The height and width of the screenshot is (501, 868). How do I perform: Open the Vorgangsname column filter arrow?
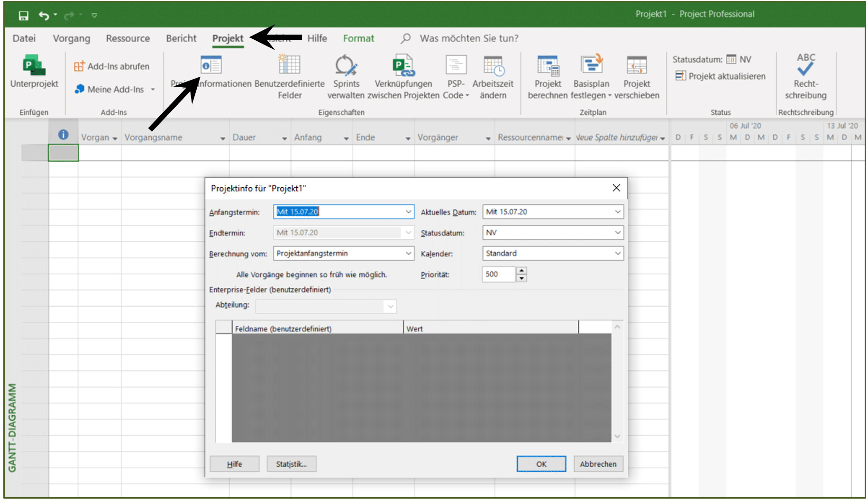pyautogui.click(x=223, y=138)
